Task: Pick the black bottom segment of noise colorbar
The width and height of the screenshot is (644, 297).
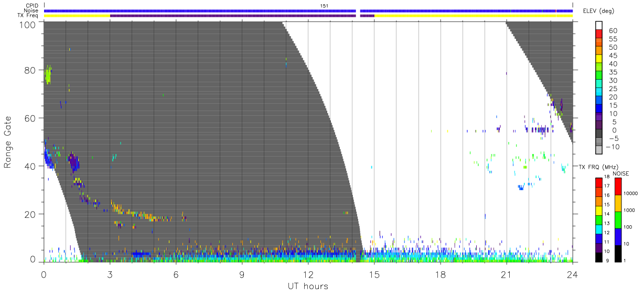Action: 618,254
